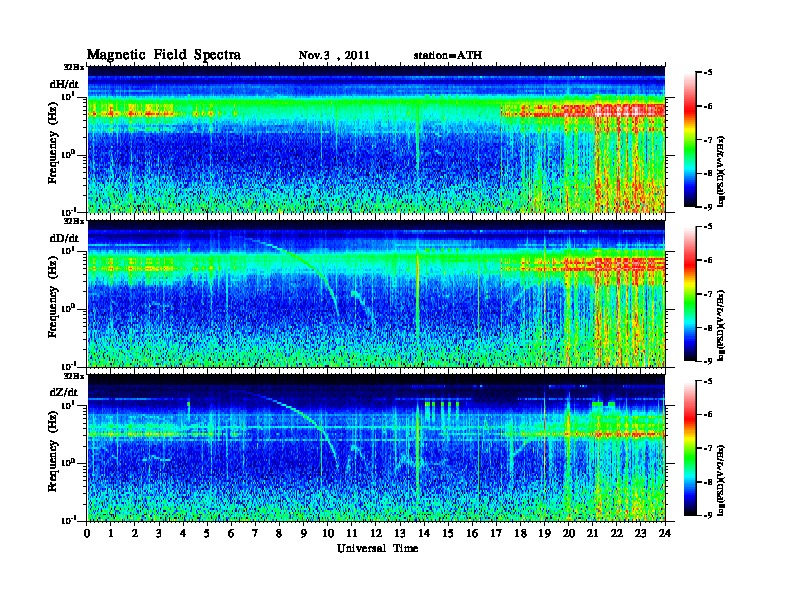
Task: Click hour 15 on the Universal Time axis
Action: [x=448, y=533]
